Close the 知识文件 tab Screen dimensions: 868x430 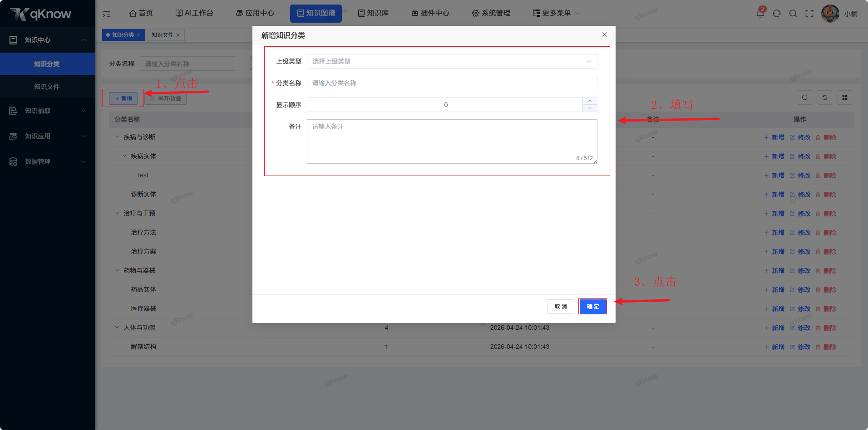[x=178, y=35]
